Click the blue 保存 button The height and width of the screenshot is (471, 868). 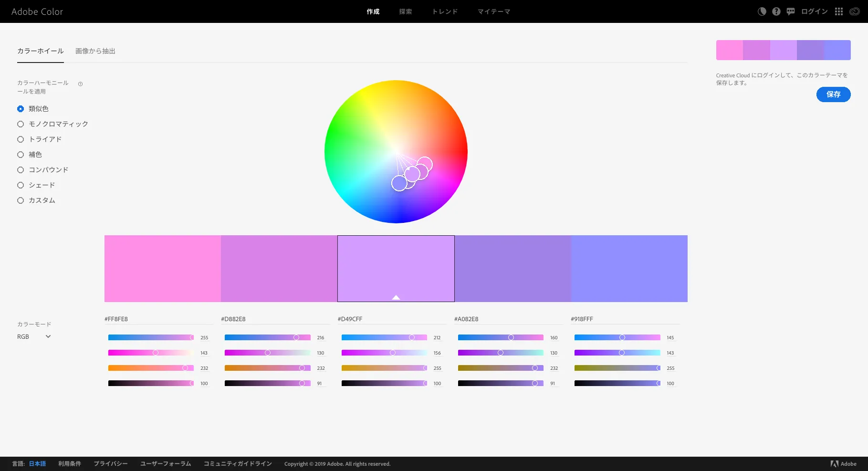click(833, 94)
